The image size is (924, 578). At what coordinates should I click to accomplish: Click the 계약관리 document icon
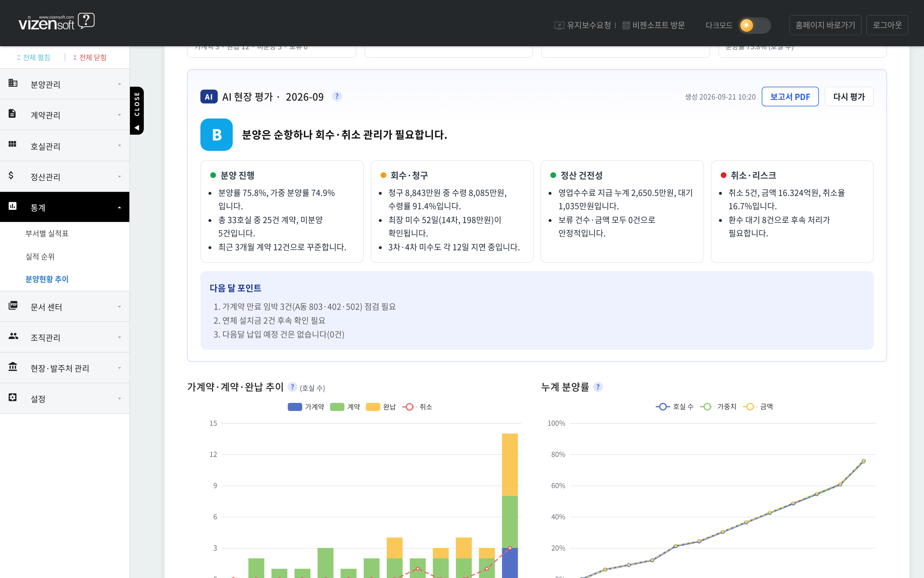click(x=12, y=114)
